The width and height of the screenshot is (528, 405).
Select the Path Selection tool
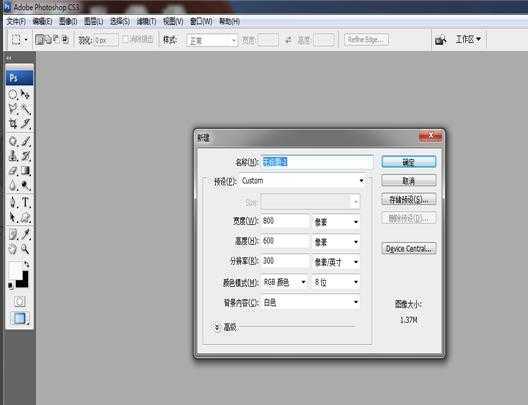[x=13, y=217]
